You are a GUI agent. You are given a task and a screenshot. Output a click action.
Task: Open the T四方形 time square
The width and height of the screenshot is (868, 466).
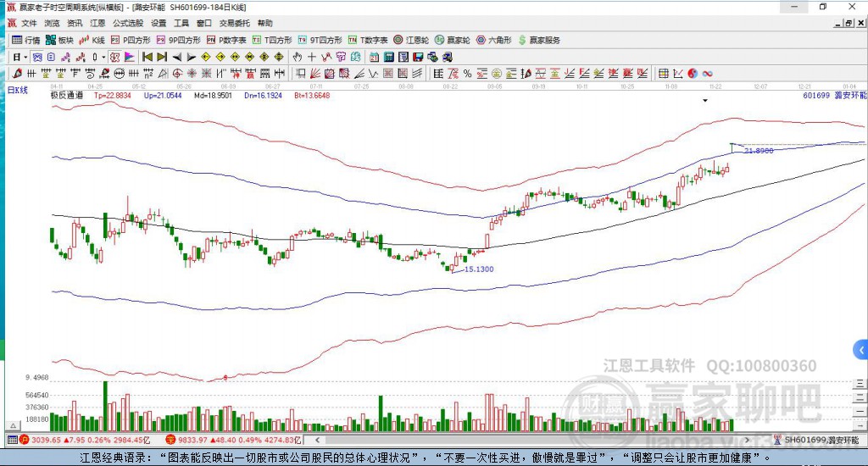pyautogui.click(x=272, y=40)
